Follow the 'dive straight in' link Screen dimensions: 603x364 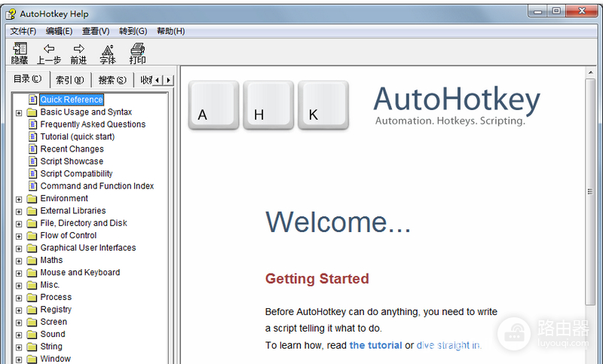448,345
